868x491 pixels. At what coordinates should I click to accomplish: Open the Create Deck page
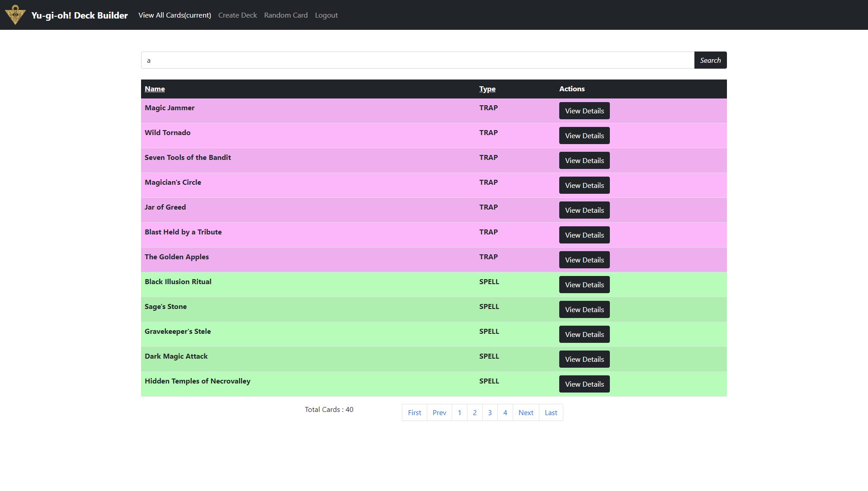(x=237, y=15)
